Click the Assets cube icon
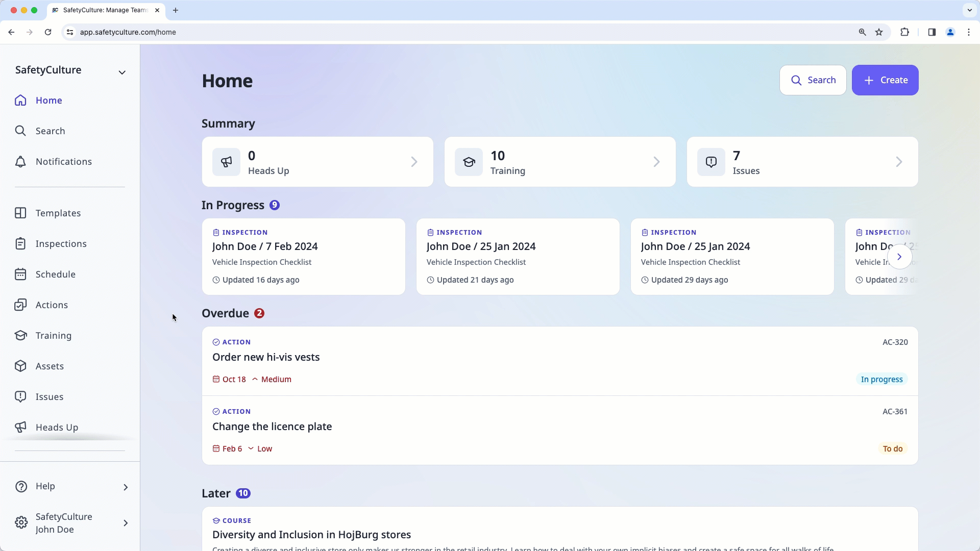980x551 pixels. 20,366
